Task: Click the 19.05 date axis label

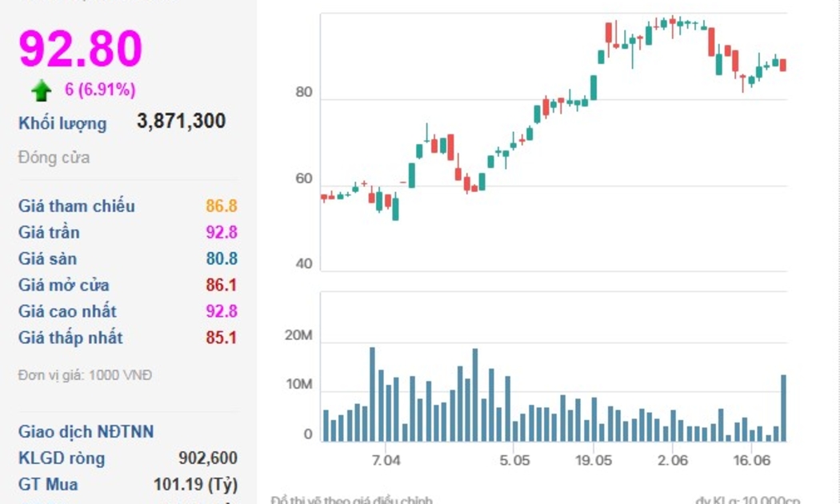Action: tap(593, 460)
